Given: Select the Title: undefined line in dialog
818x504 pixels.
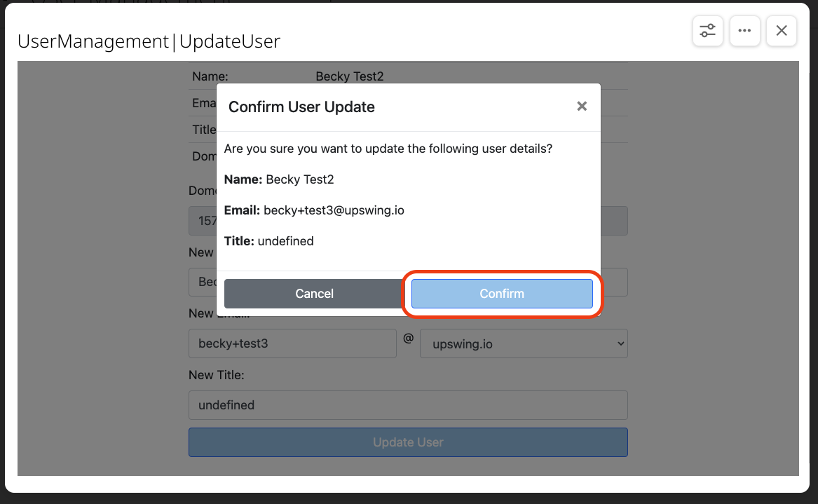Looking at the screenshot, I should coord(269,241).
